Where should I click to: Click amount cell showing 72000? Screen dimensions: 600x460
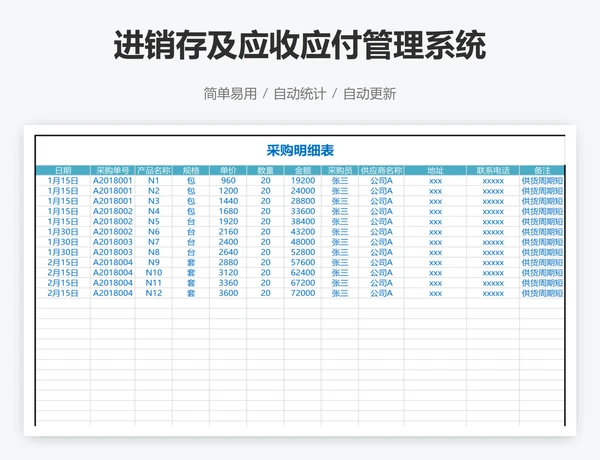coord(303,293)
